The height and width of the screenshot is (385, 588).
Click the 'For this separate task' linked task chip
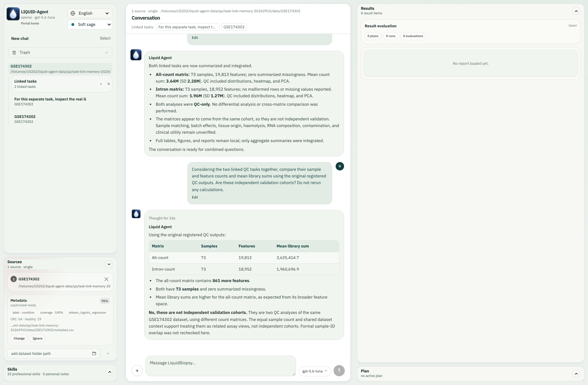pyautogui.click(x=188, y=27)
